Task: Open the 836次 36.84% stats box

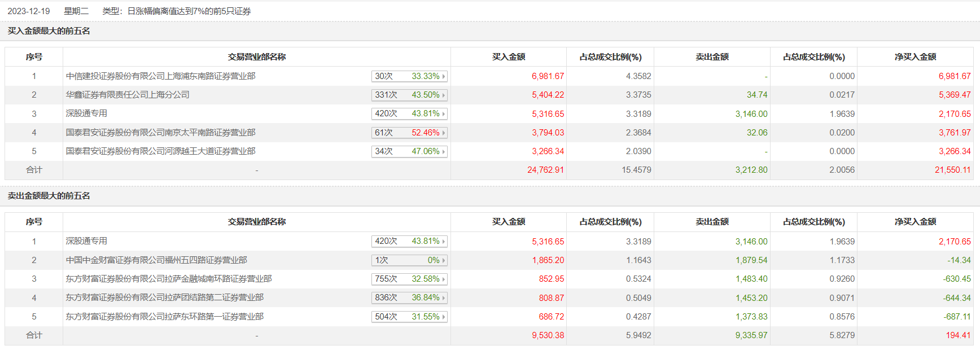Action: pyautogui.click(x=409, y=297)
